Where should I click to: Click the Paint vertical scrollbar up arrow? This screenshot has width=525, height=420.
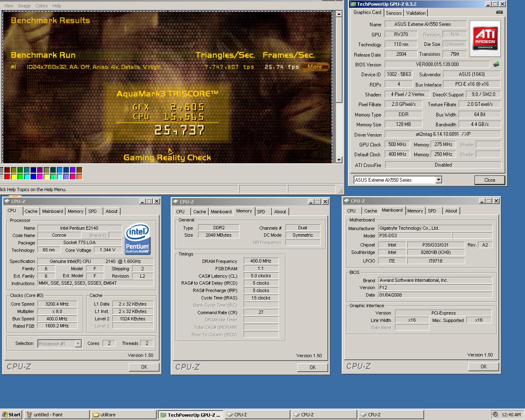point(339,14)
